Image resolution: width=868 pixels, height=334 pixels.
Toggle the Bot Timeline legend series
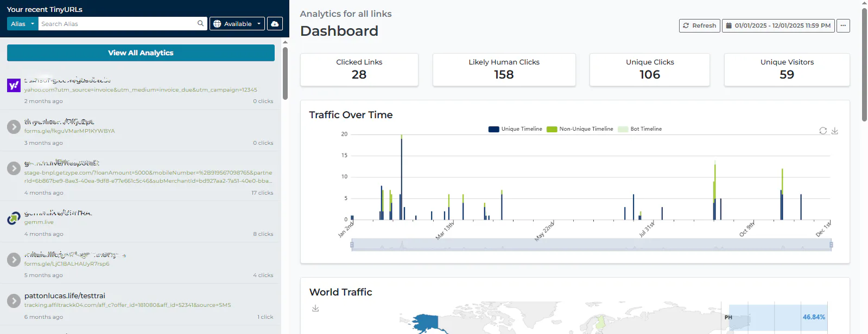point(640,129)
